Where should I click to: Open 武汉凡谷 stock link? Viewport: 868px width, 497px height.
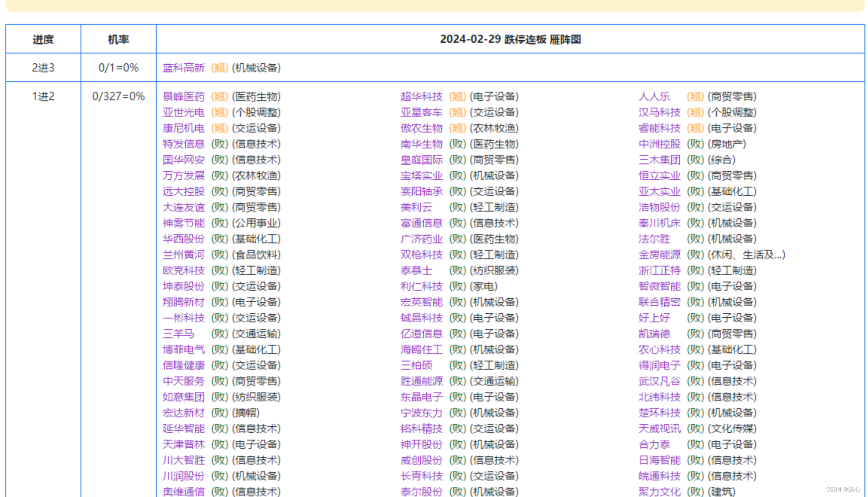[660, 381]
